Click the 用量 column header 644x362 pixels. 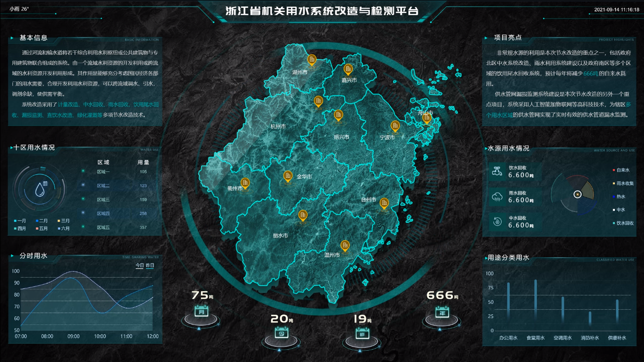(x=143, y=162)
